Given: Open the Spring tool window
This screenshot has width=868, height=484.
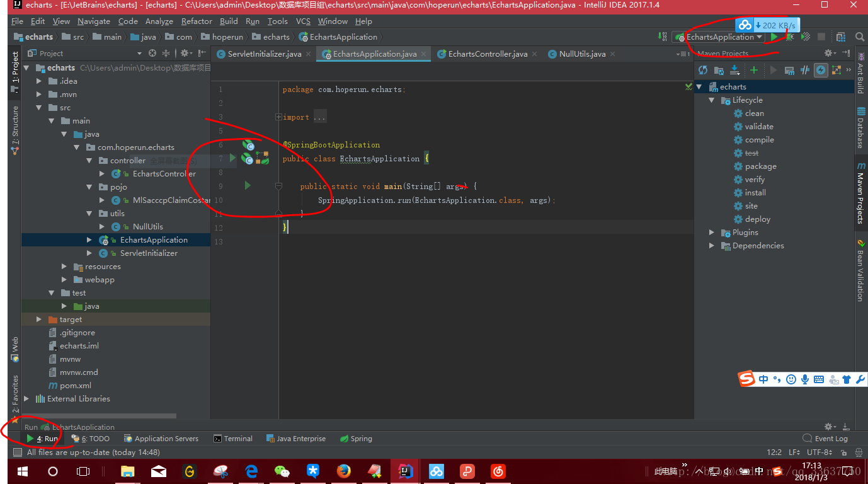Looking at the screenshot, I should [x=356, y=439].
